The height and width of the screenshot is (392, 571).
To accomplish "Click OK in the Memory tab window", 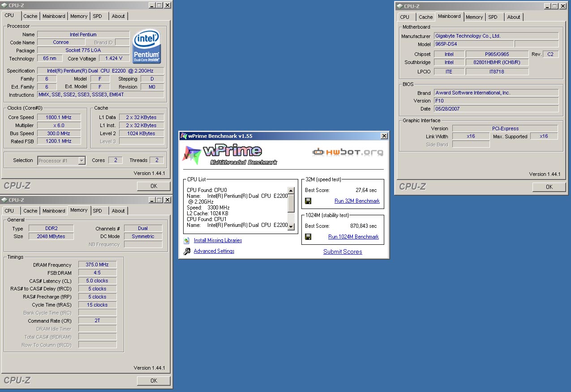I will tap(154, 381).
